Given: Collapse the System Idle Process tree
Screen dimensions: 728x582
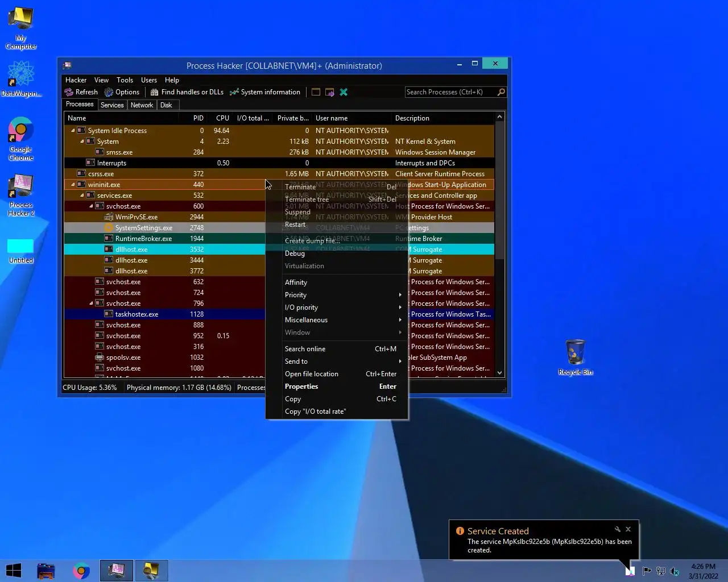Looking at the screenshot, I should (73, 131).
